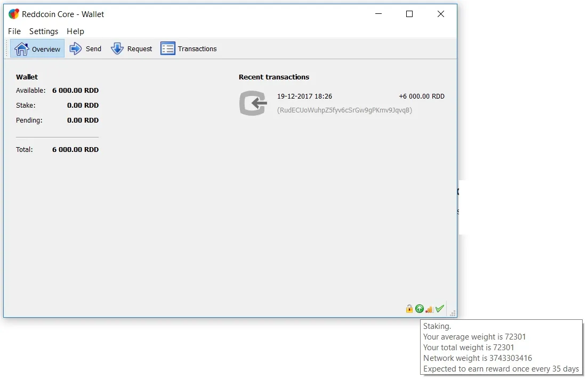Click the Total balance 6 000.00 RDD
The width and height of the screenshot is (588, 379).
tap(75, 150)
